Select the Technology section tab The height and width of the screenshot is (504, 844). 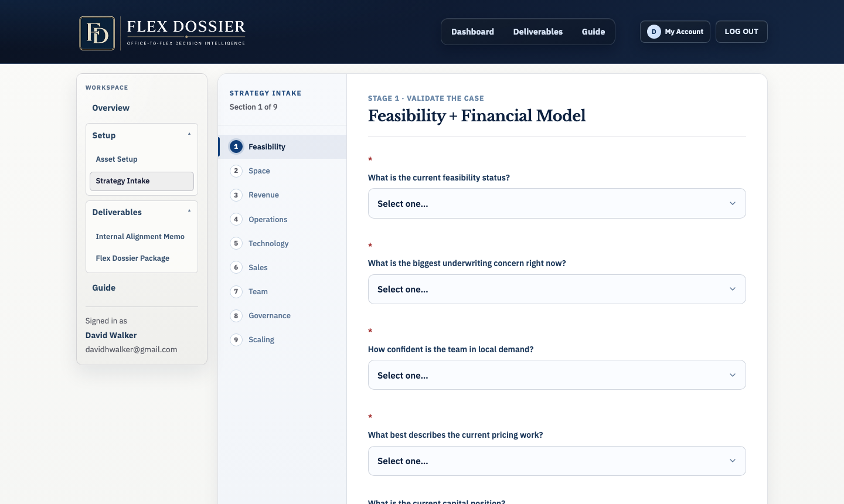click(283, 243)
